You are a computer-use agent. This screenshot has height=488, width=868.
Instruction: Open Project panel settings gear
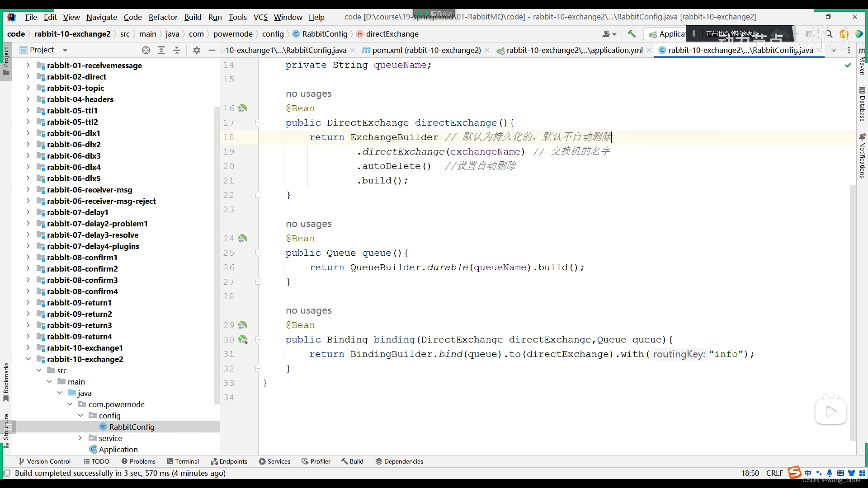click(196, 50)
